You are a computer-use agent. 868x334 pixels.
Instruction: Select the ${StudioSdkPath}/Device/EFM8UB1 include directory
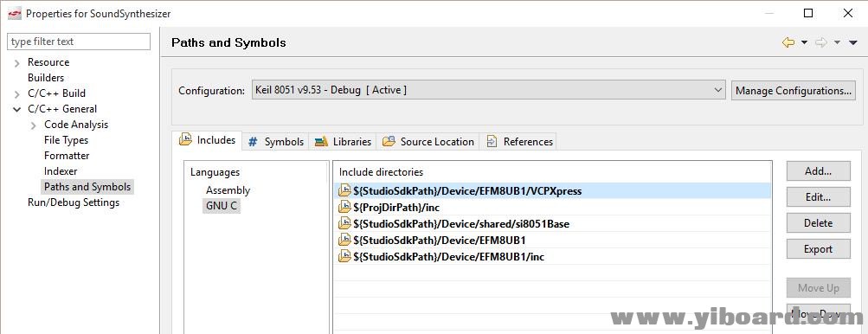click(x=552, y=240)
